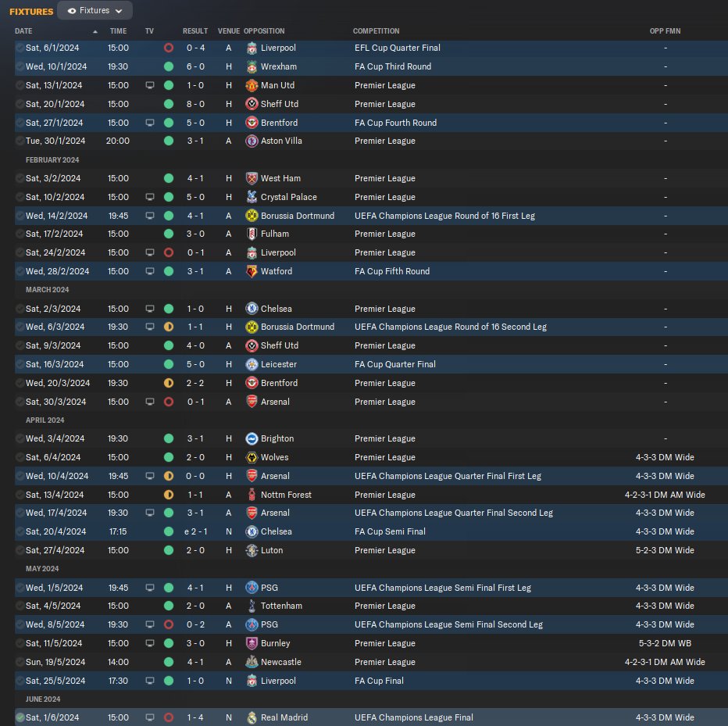Click the Burnley club crest
Image resolution: width=728 pixels, height=726 pixels.
252,643
